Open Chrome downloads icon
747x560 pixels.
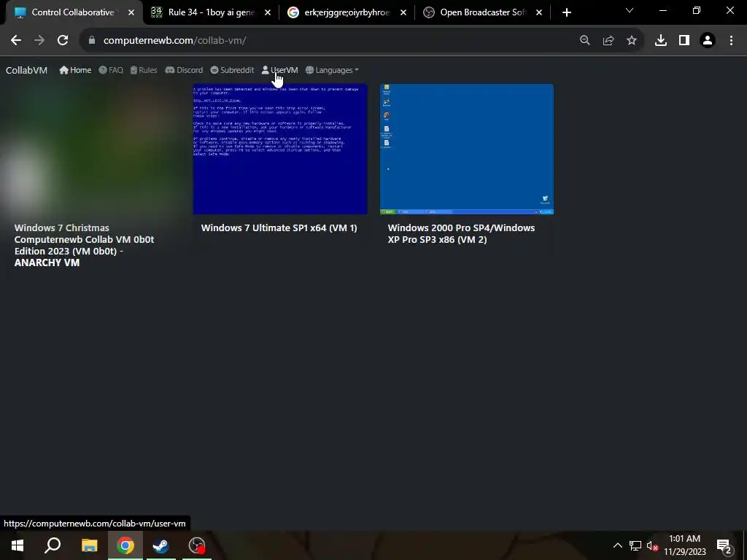[x=661, y=41]
